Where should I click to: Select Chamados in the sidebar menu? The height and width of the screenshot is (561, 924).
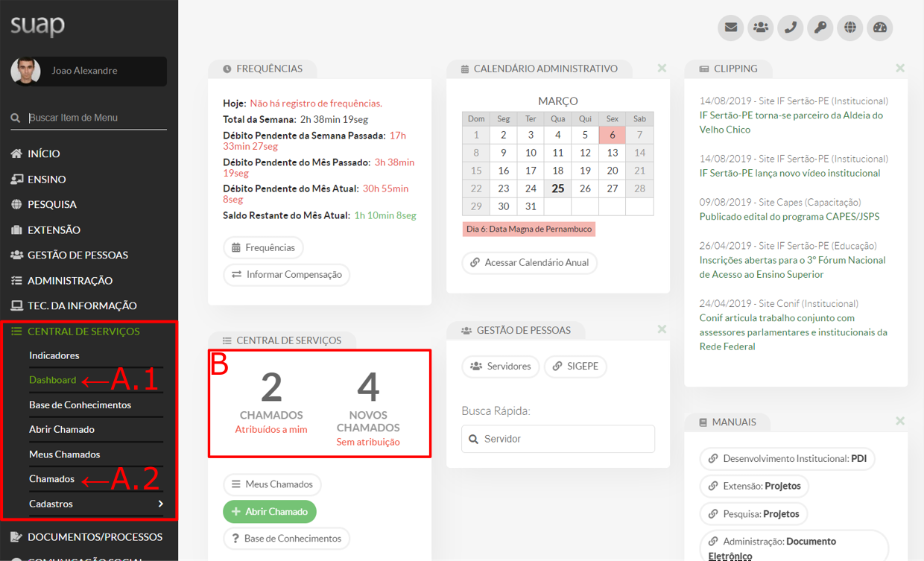point(51,479)
